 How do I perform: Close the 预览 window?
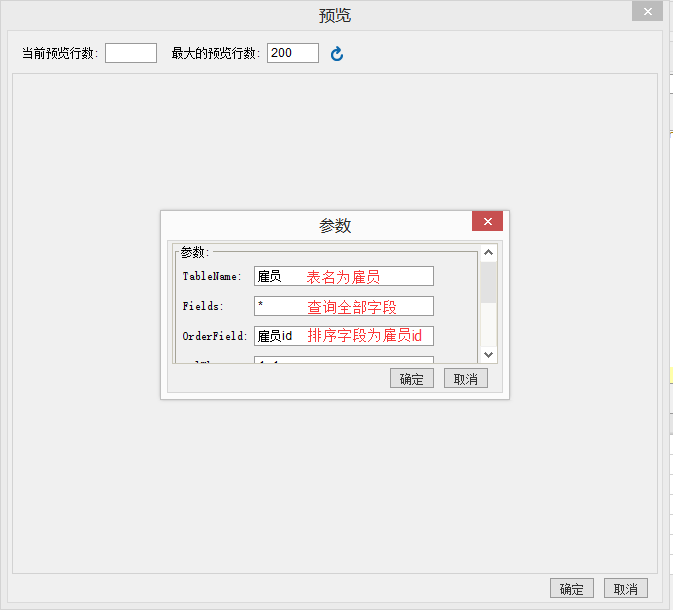(647, 11)
